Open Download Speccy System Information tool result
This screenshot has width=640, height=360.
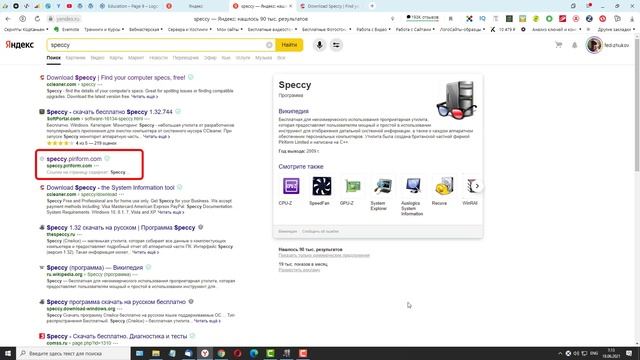pyautogui.click(x=111, y=188)
